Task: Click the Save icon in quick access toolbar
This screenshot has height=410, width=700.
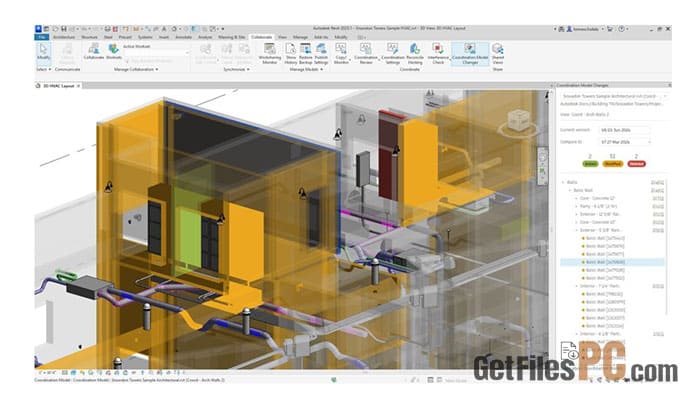Action: coord(64,29)
